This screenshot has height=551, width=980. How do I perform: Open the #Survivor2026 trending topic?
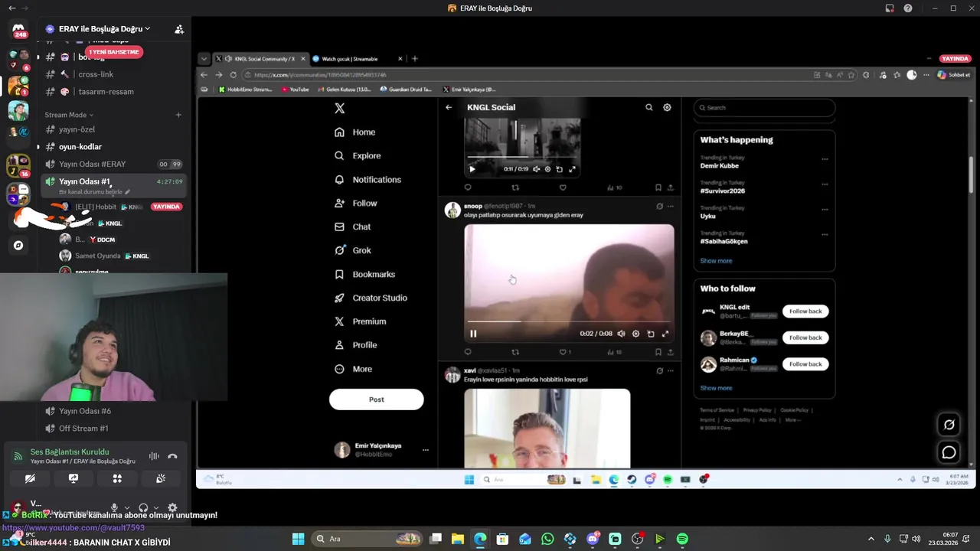tap(722, 191)
